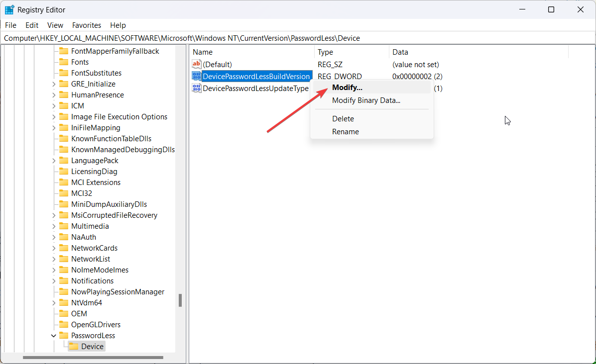The height and width of the screenshot is (364, 596).
Task: Choose Modify Binary Data... from context menu
Action: pos(372,100)
